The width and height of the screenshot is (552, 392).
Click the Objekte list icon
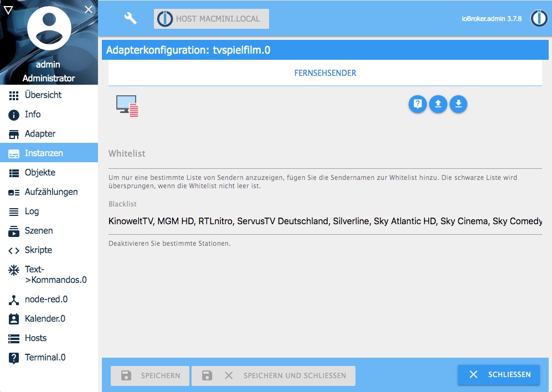tap(14, 173)
